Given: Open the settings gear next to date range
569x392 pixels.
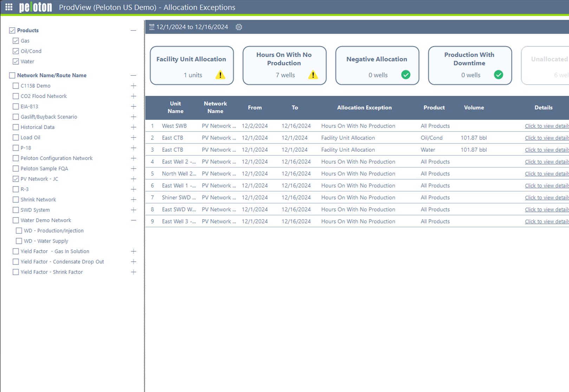Looking at the screenshot, I should (x=239, y=27).
